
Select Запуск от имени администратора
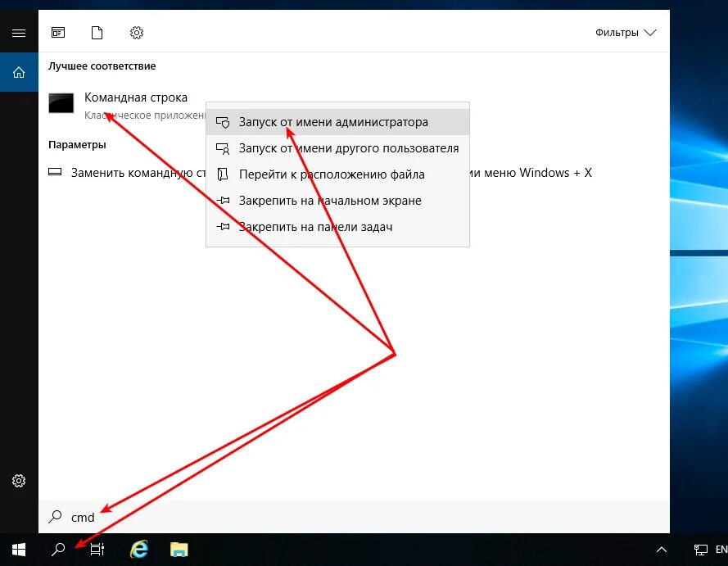pos(333,121)
